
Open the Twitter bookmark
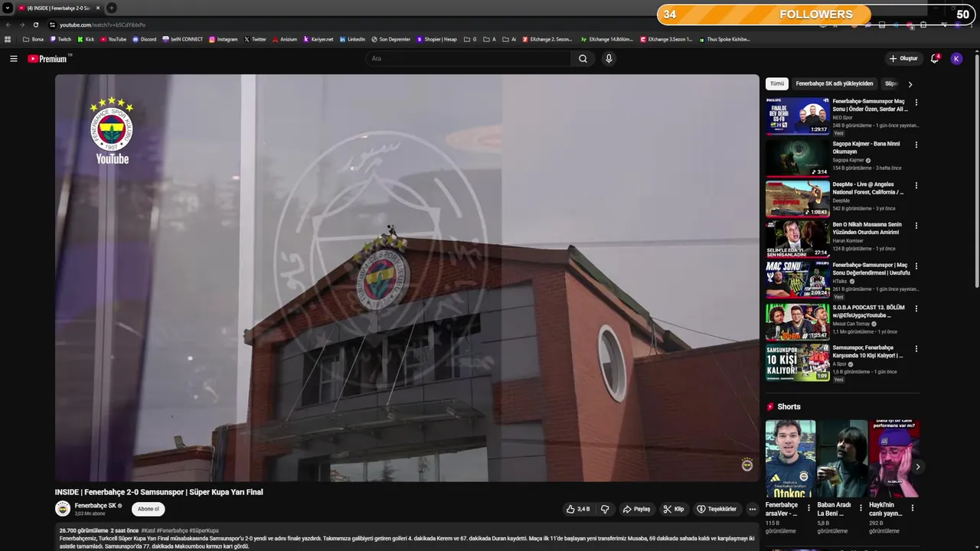(255, 39)
